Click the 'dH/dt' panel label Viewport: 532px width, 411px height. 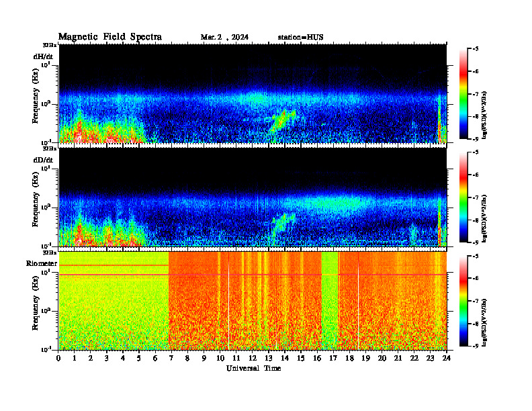[x=43, y=56]
